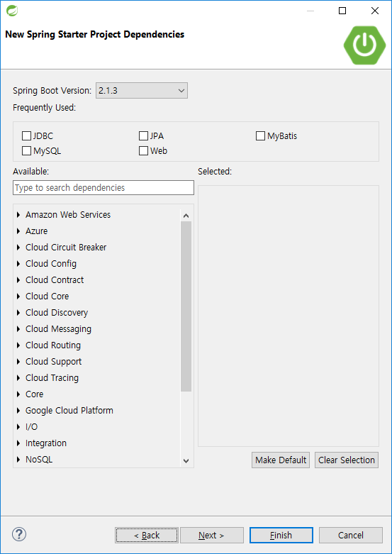Click the Finish button
This screenshot has height=554, width=392.
[x=281, y=536]
